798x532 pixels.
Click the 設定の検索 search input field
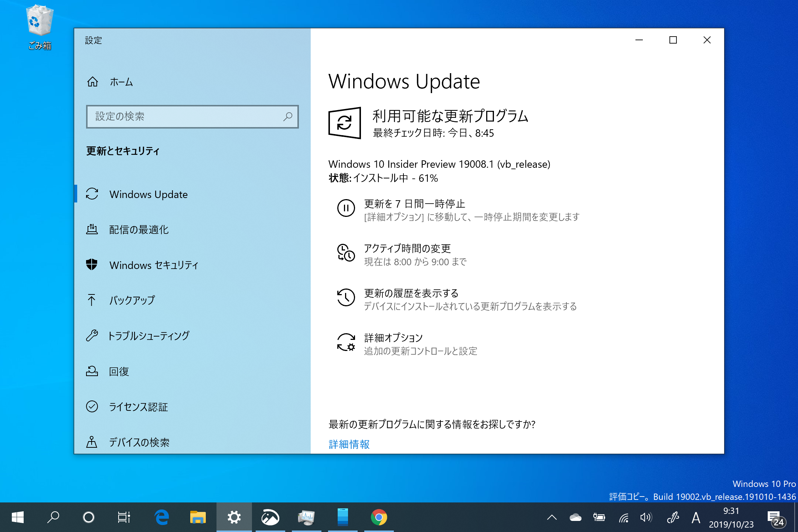tap(192, 116)
